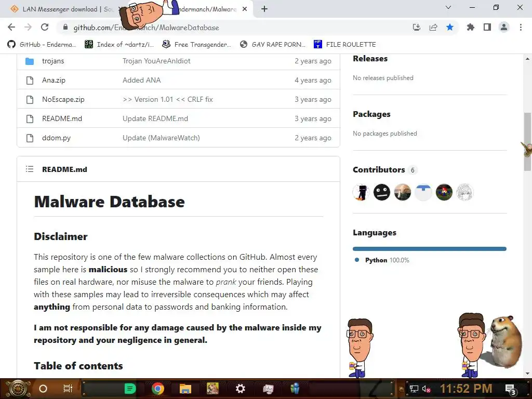This screenshot has width=532, height=399.
Task: View the 'Trojan YouAreAnIdiot' commit
Action: pos(156,61)
